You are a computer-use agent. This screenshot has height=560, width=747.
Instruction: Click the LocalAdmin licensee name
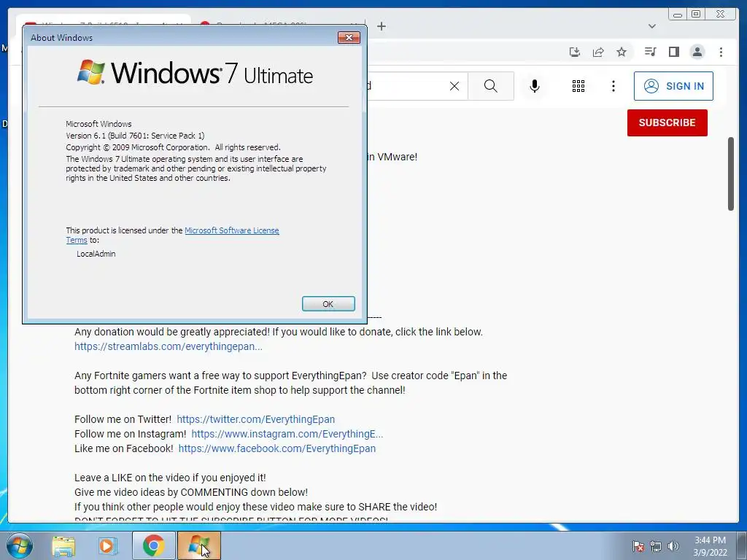pyautogui.click(x=96, y=254)
